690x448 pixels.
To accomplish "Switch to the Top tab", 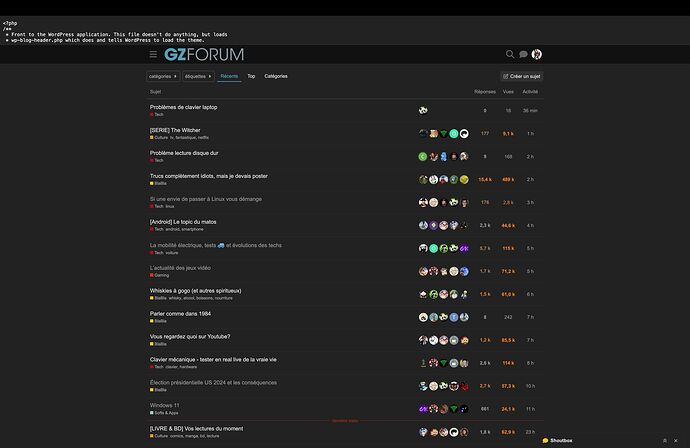I will click(251, 76).
